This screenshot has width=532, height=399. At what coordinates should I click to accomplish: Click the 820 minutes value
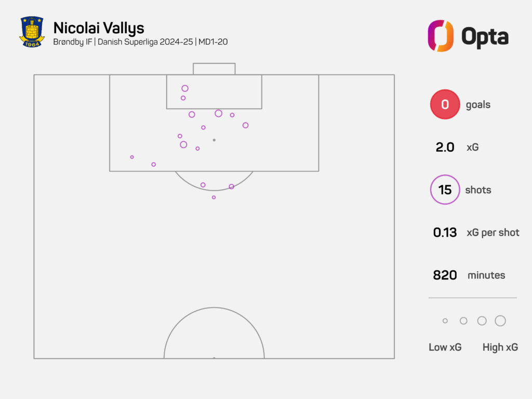[445, 275]
